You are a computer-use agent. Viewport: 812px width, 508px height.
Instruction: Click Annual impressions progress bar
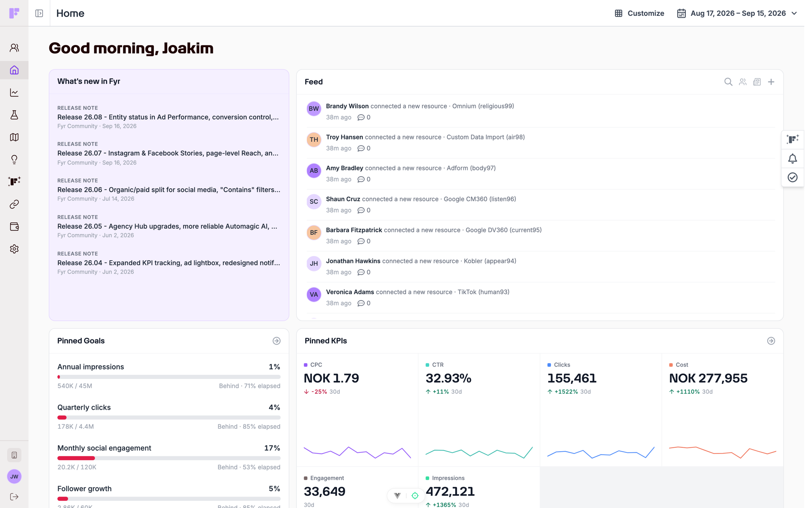click(169, 377)
